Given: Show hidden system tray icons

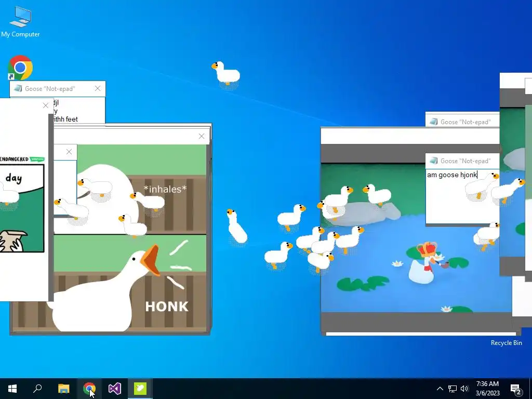Looking at the screenshot, I should click(x=440, y=389).
